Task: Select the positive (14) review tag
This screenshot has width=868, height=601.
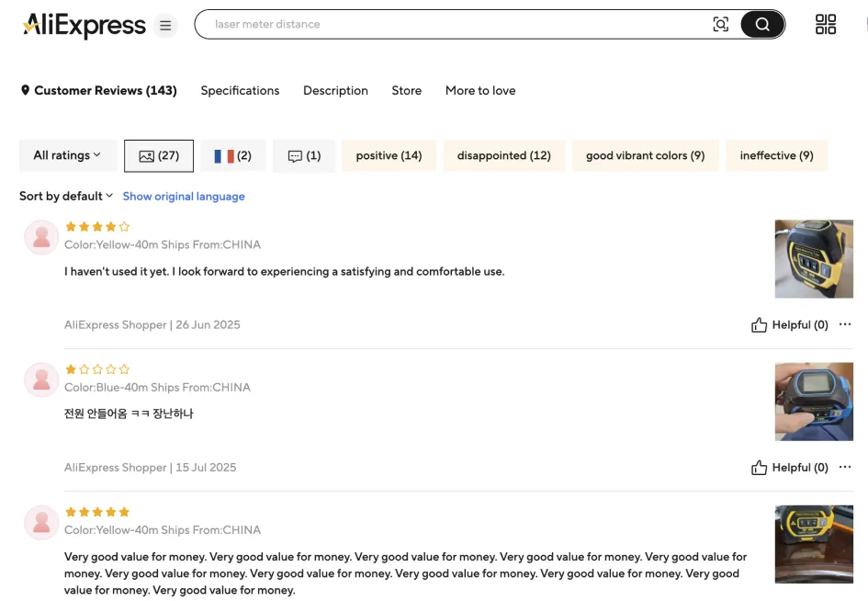Action: pos(389,156)
